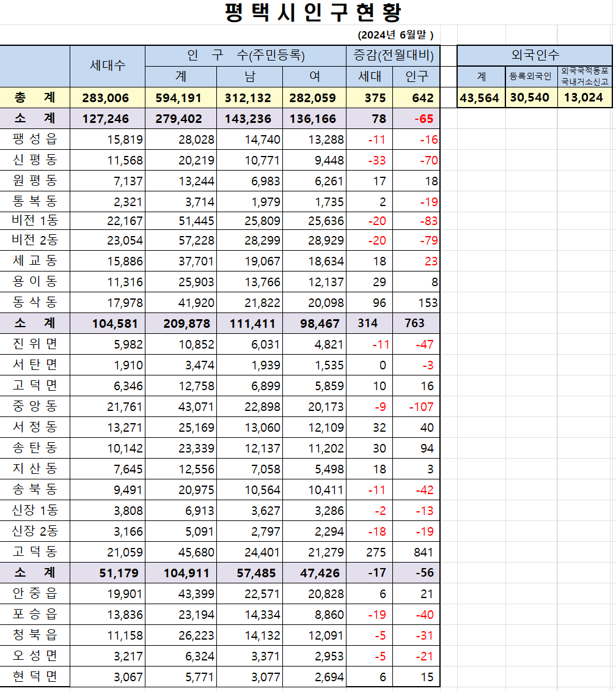Click the '세교동' row label
The image size is (616, 691).
pos(35,261)
